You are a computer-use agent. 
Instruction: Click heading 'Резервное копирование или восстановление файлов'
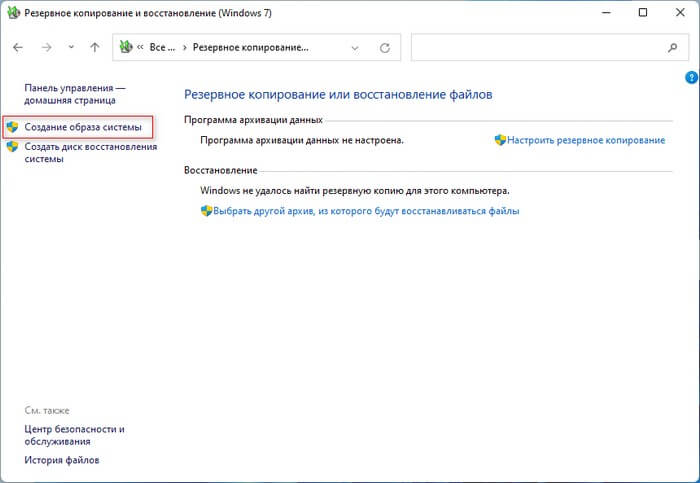(x=338, y=95)
